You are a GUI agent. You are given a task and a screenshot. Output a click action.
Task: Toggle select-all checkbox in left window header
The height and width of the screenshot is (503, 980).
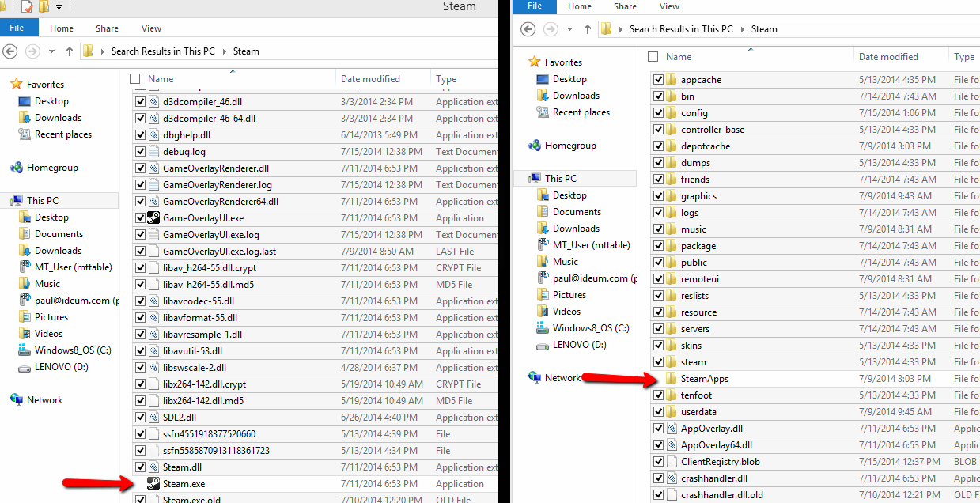pos(134,78)
